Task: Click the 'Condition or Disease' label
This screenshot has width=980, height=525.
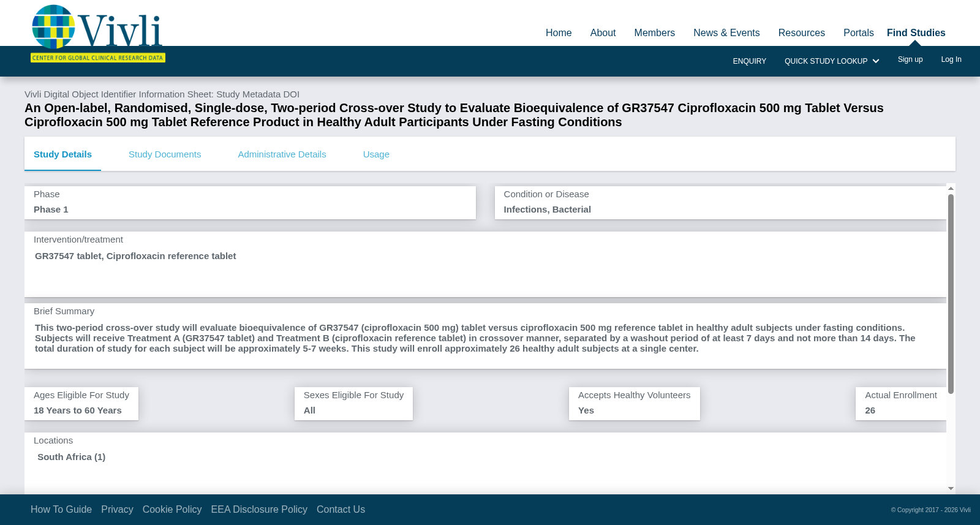Action: tap(546, 194)
